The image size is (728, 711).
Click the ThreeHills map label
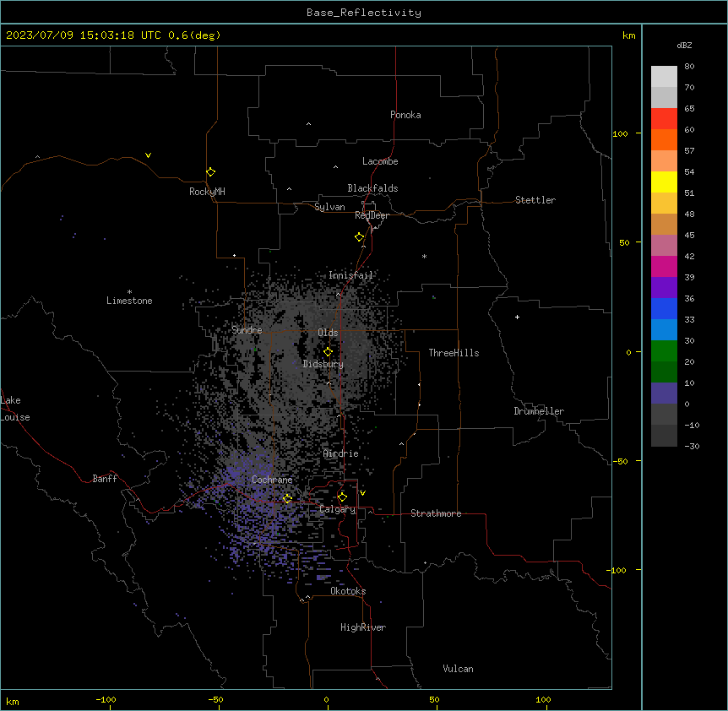(454, 353)
